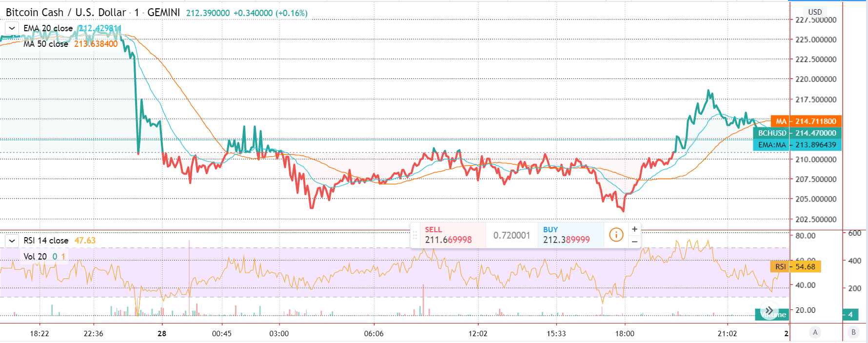The width and height of the screenshot is (868, 343).
Task: Click the 12:02 time axis label
Action: pos(478,334)
